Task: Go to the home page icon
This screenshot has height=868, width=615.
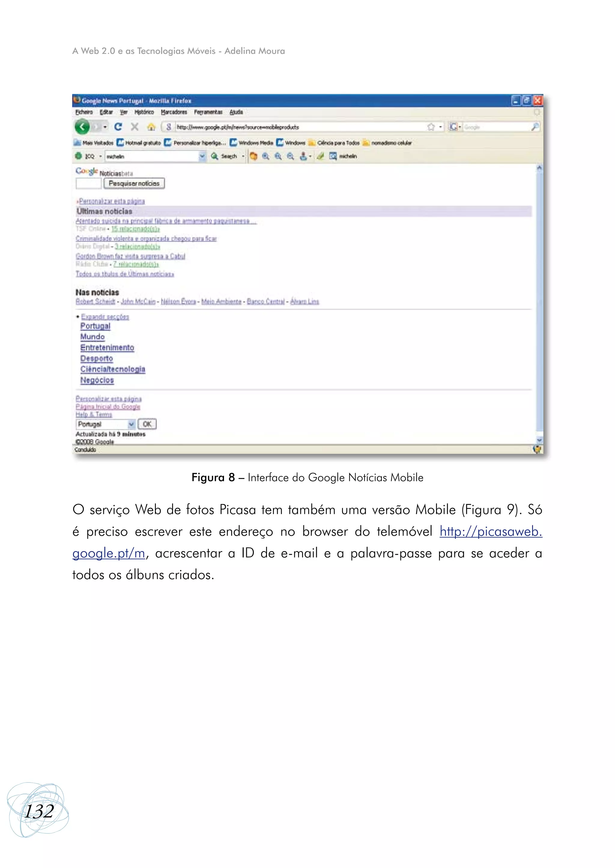Action: [x=151, y=127]
